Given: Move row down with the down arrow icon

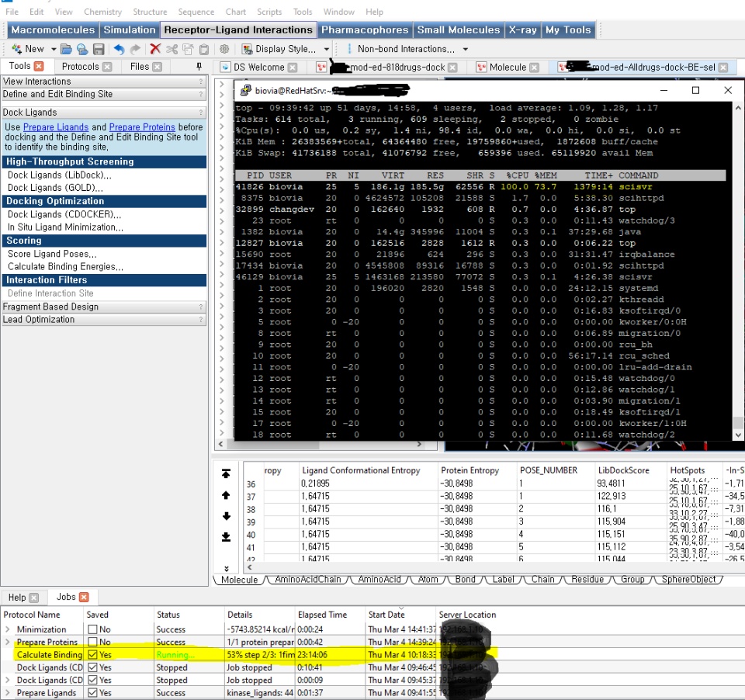Looking at the screenshot, I should point(226,516).
